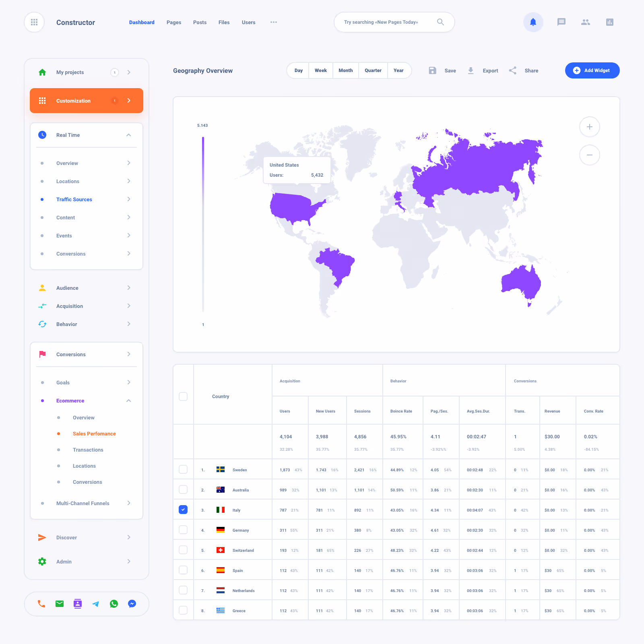Select the Month time range tab
Viewport: 644px width, 644px height.
coord(345,70)
